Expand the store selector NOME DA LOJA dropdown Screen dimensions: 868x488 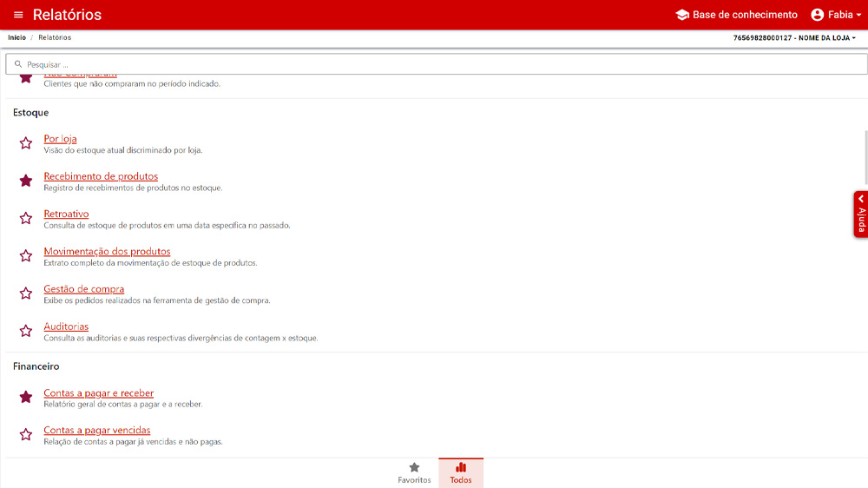(x=794, y=38)
